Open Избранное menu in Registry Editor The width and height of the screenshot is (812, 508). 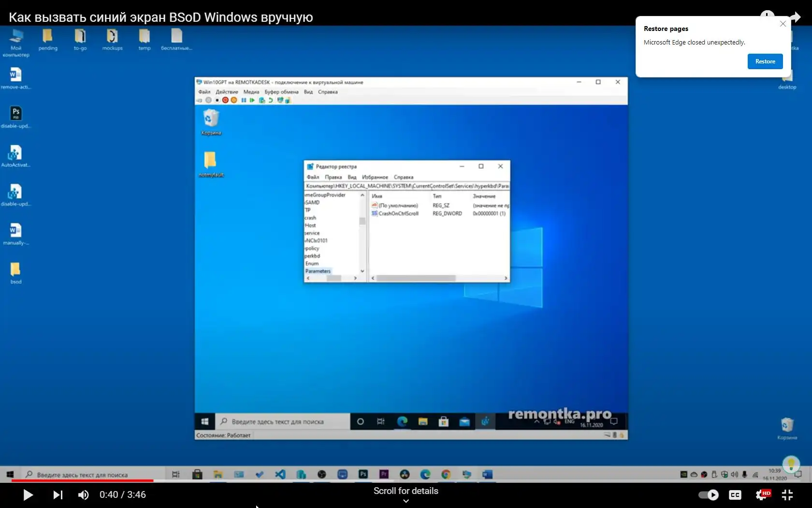point(375,177)
